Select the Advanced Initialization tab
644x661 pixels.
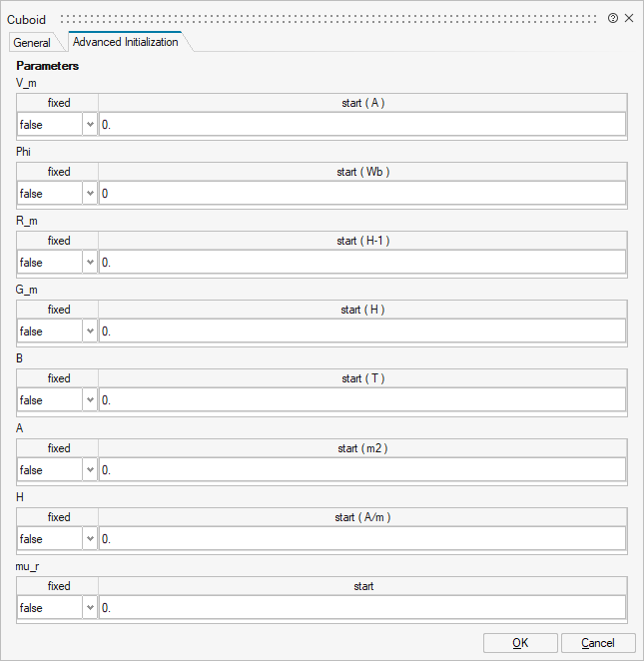coord(126,42)
